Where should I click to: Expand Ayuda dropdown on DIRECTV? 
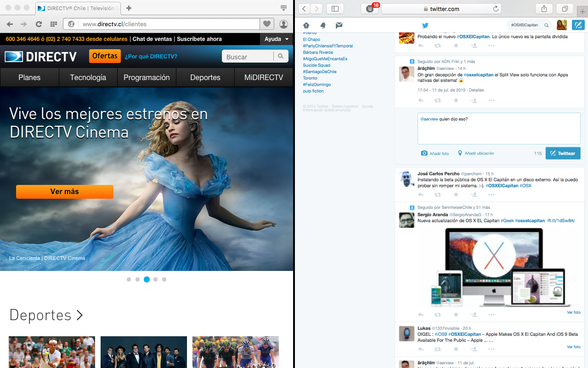point(277,39)
